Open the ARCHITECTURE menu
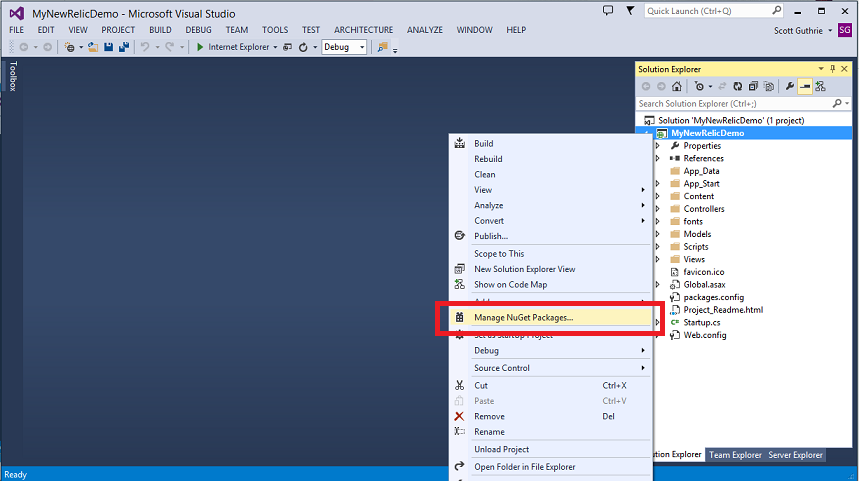859x481 pixels. point(364,30)
